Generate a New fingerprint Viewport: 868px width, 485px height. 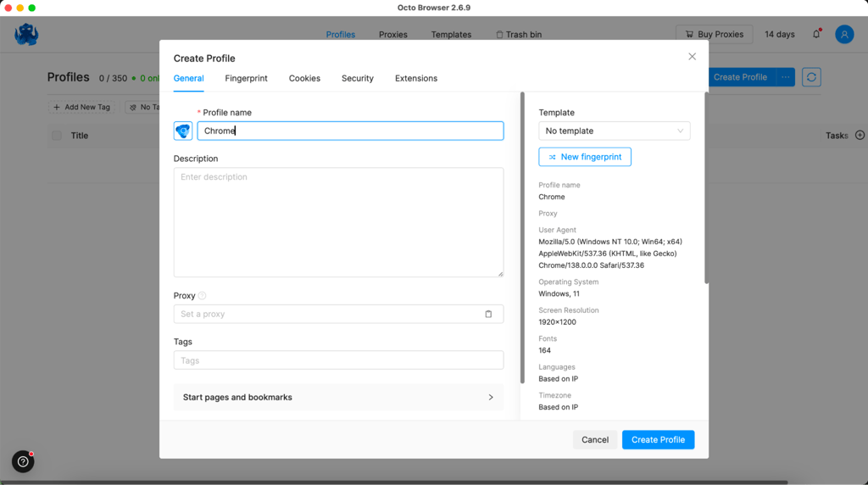pos(585,157)
